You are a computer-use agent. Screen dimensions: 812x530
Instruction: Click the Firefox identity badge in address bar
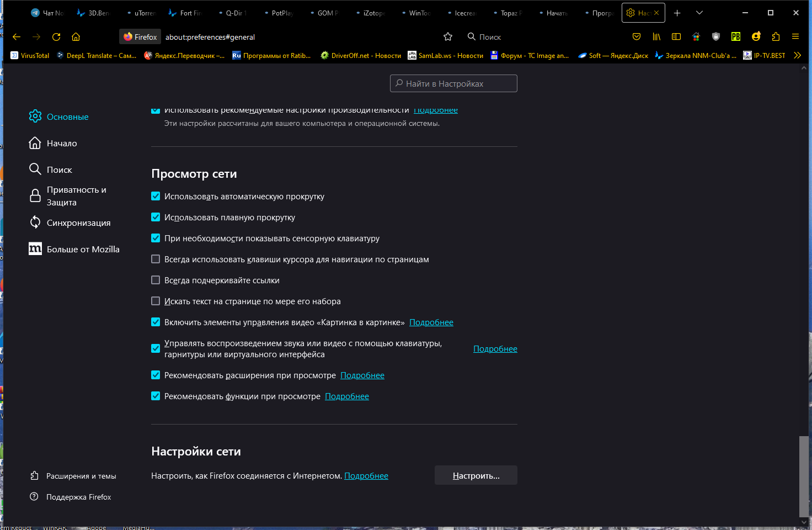pyautogui.click(x=140, y=37)
